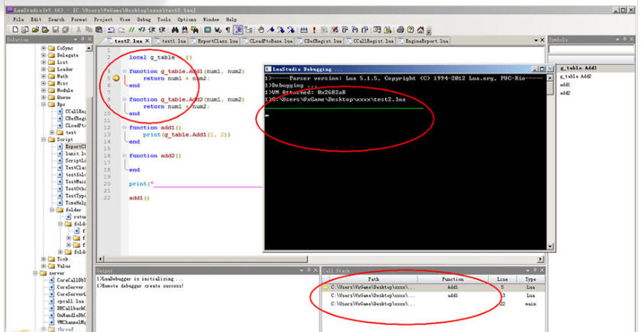This screenshot has height=332, width=644.
Task: Collapse the Script folder
Action: (x=44, y=140)
